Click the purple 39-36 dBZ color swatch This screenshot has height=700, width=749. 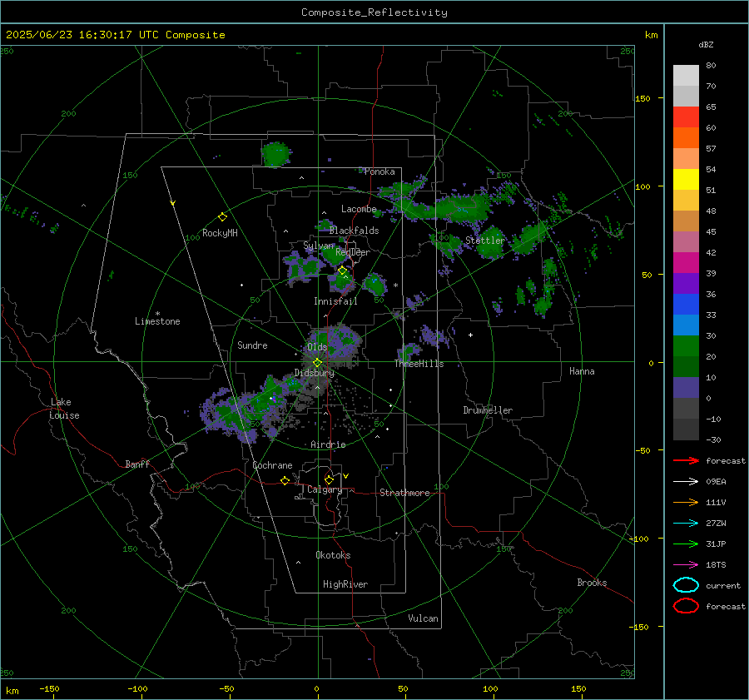pyautogui.click(x=686, y=283)
